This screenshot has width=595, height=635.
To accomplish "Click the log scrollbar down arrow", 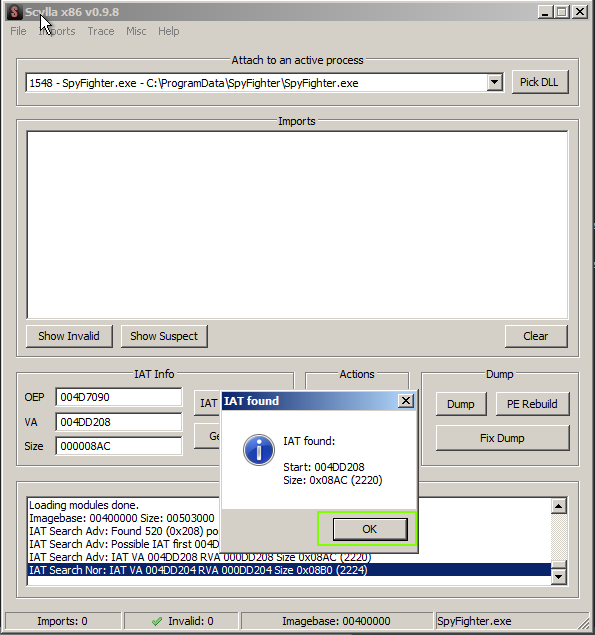I will click(559, 576).
